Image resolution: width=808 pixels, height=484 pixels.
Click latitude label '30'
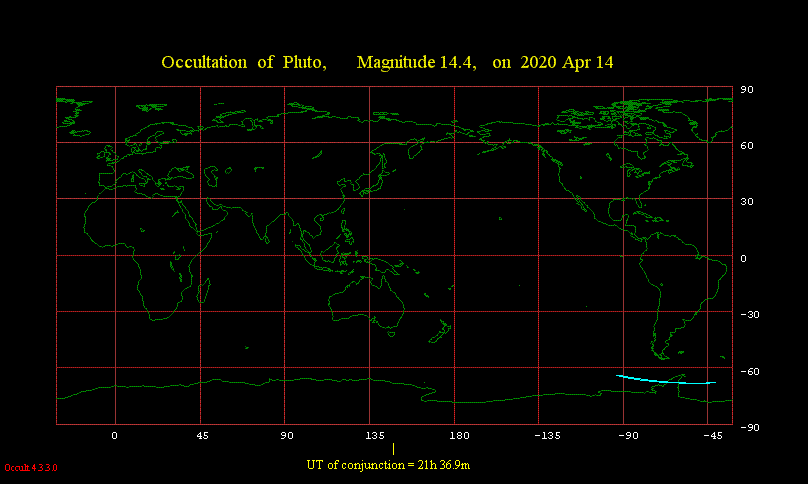[x=747, y=202]
